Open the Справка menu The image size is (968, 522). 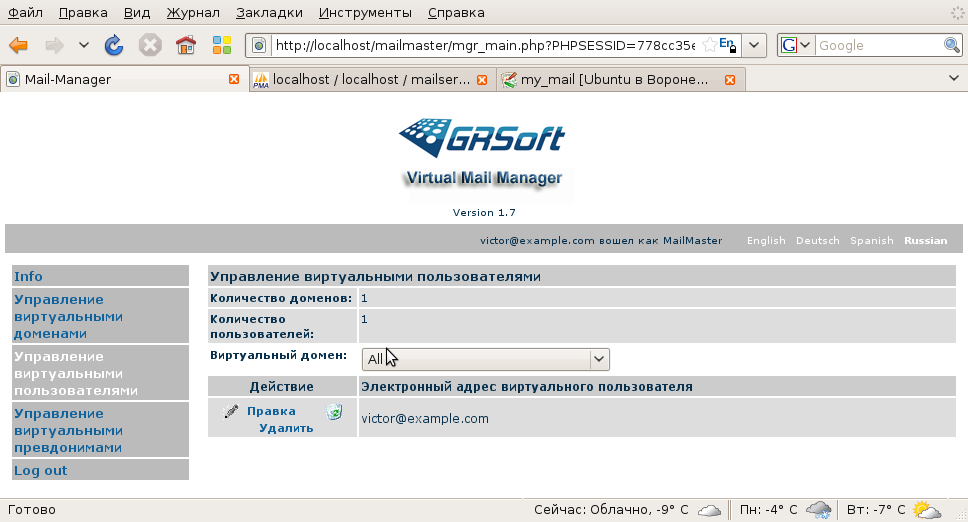click(x=456, y=12)
